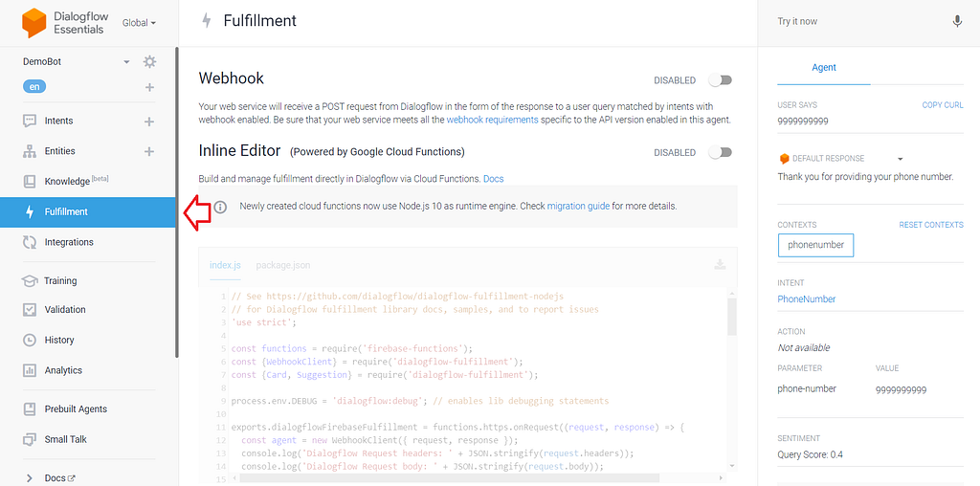This screenshot has width=980, height=486.
Task: Expand the Docs chevron in sidebar
Action: [x=30, y=478]
